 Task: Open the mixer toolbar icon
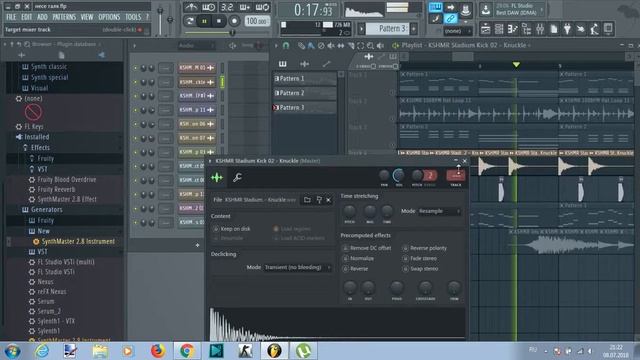click(x=540, y=29)
